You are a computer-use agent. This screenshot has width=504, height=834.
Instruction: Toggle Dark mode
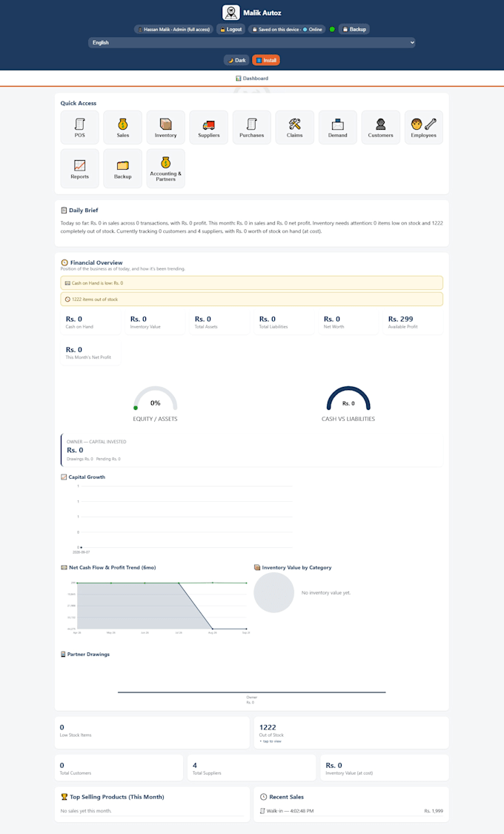[236, 60]
